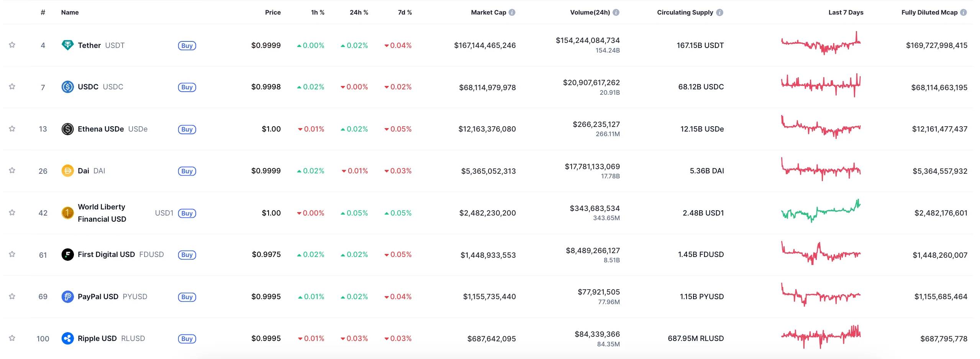
Task: Sort the table by Price column
Action: coord(273,12)
